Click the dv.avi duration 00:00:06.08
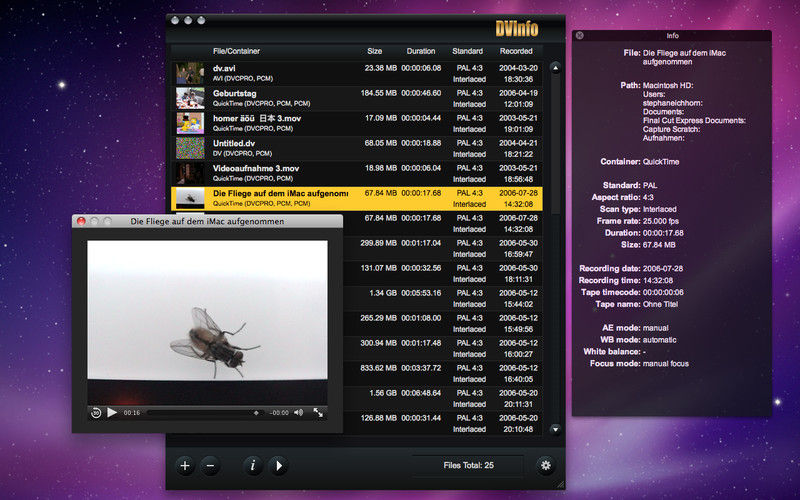The image size is (800, 500). click(421, 68)
